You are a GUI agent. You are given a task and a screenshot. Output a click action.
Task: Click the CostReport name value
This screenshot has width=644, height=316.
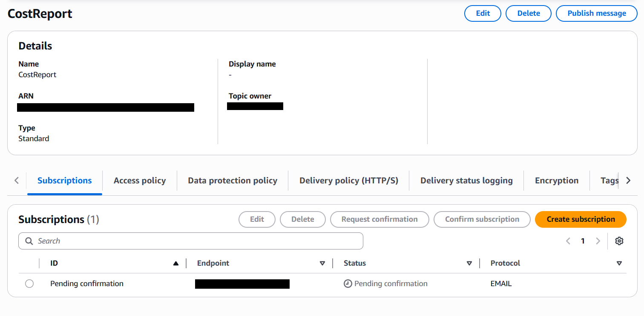point(37,75)
